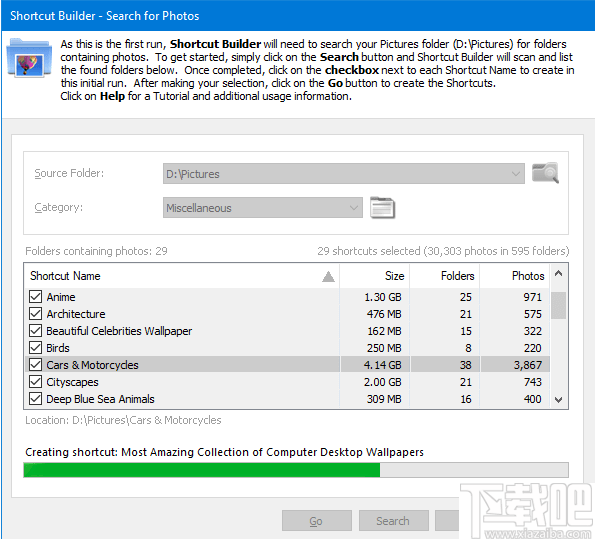Click the list vertical scrollbar thumb
The height and width of the screenshot is (539, 595).
click(x=559, y=305)
